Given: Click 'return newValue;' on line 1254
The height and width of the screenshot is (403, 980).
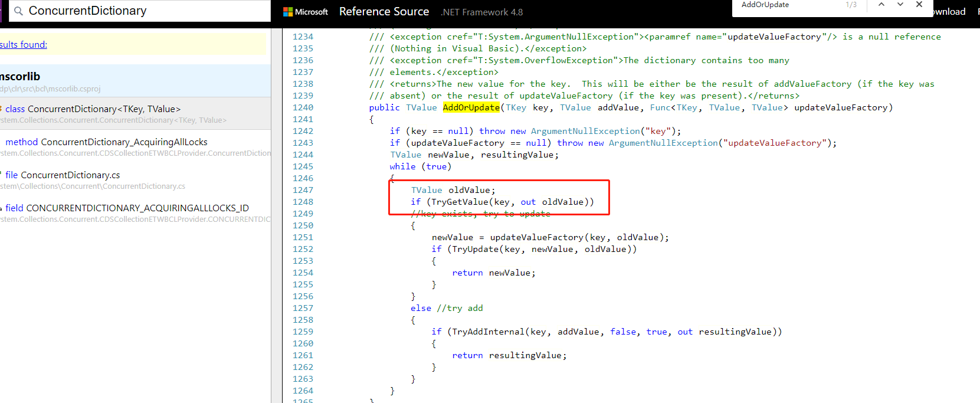Looking at the screenshot, I should tap(494, 273).
